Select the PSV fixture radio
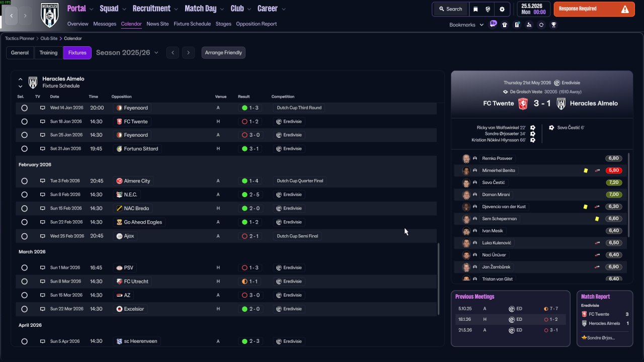 click(x=24, y=268)
